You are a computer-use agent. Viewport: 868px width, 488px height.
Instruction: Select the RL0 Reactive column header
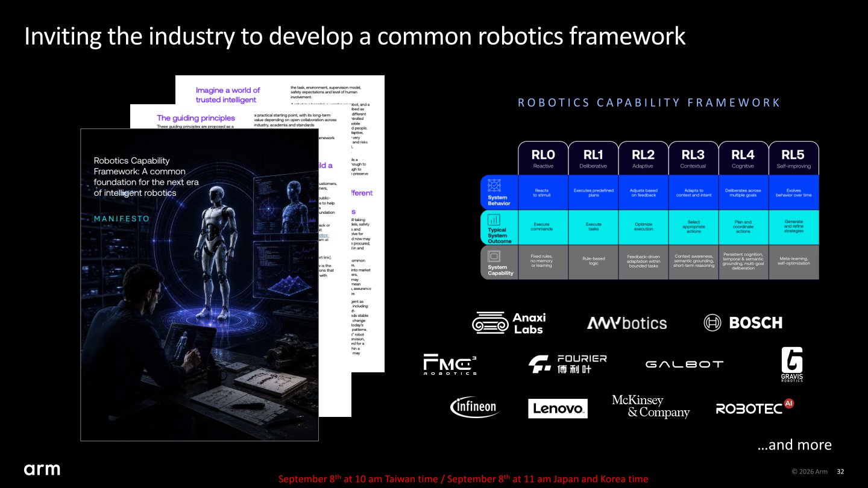[543, 158]
